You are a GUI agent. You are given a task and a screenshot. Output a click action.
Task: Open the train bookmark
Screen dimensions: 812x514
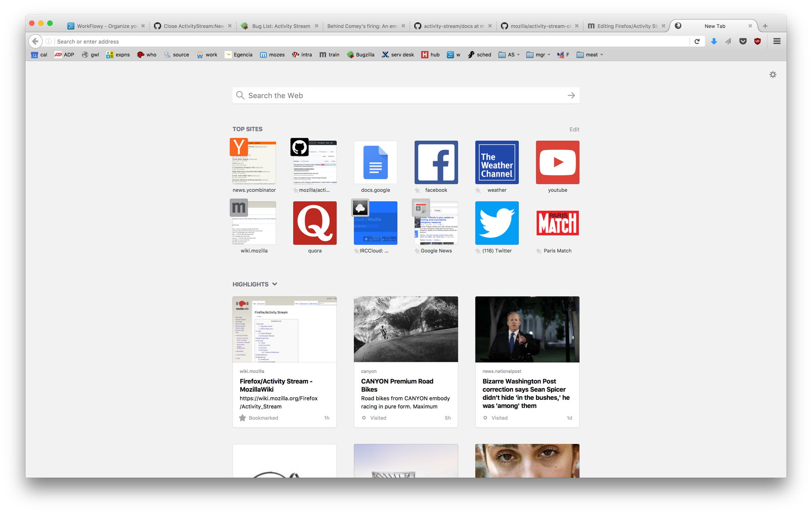tap(329, 55)
